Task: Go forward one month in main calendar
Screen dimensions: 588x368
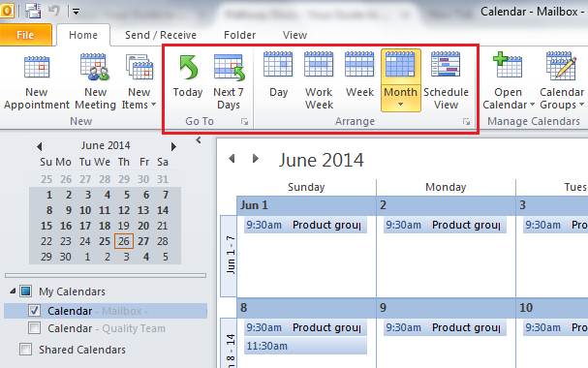Action: (256, 159)
